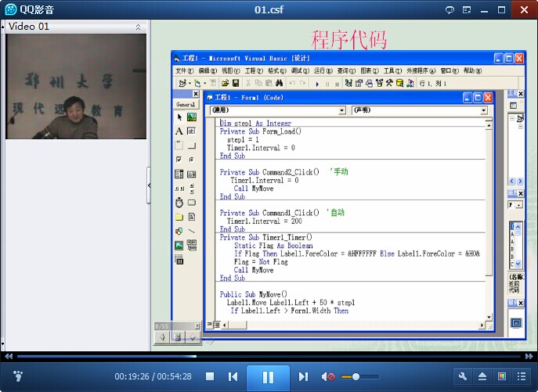
Task: Open the QQ影音 color toolbox icon
Action: 502,376
